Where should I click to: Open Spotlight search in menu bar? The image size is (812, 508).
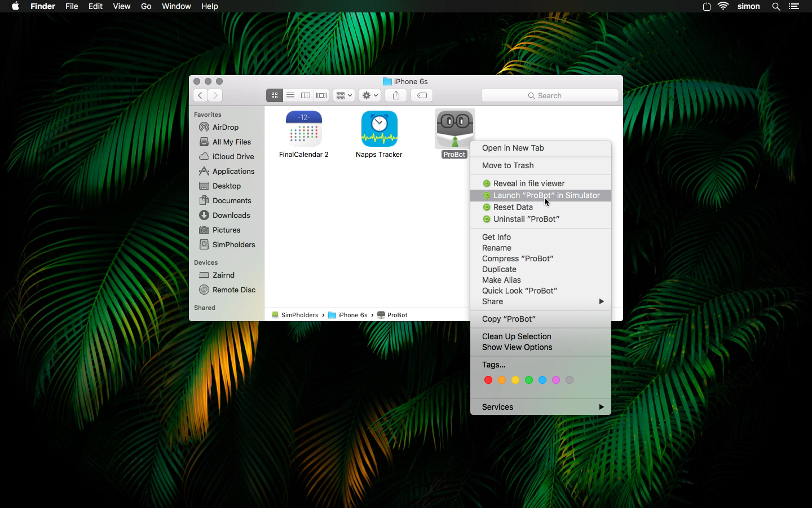(776, 6)
